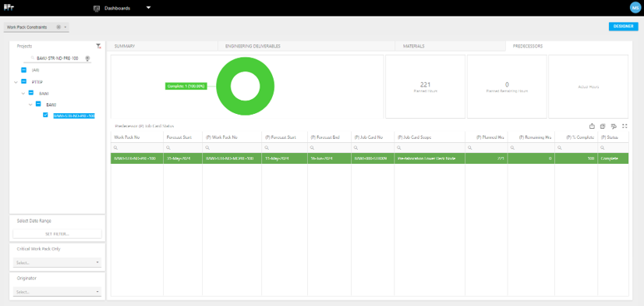This screenshot has height=306, width=644.
Task: Click the Actual Hours card
Action: (588, 87)
